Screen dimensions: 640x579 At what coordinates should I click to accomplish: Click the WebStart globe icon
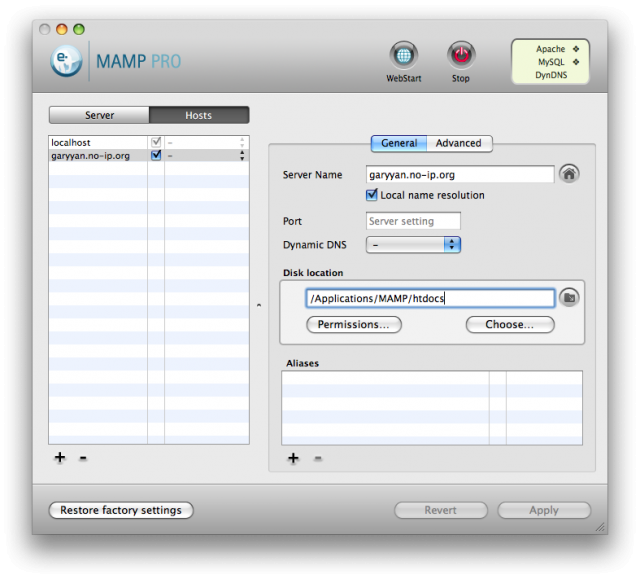[x=403, y=55]
